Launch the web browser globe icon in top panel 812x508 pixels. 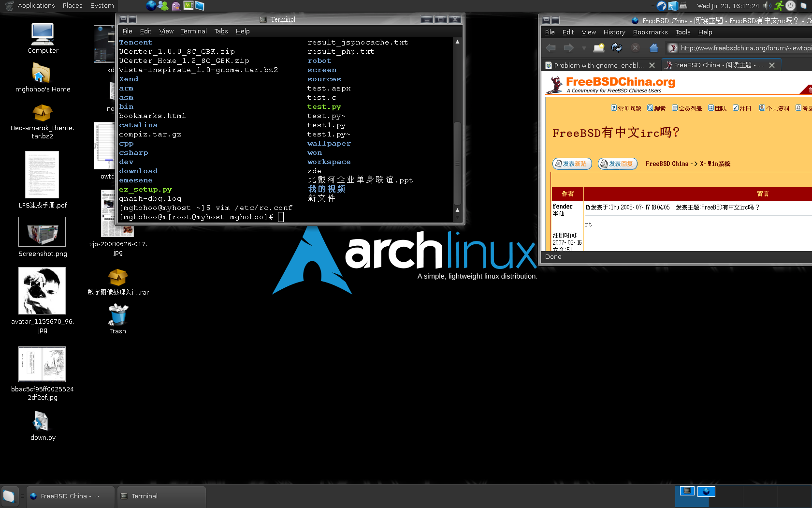(151, 6)
